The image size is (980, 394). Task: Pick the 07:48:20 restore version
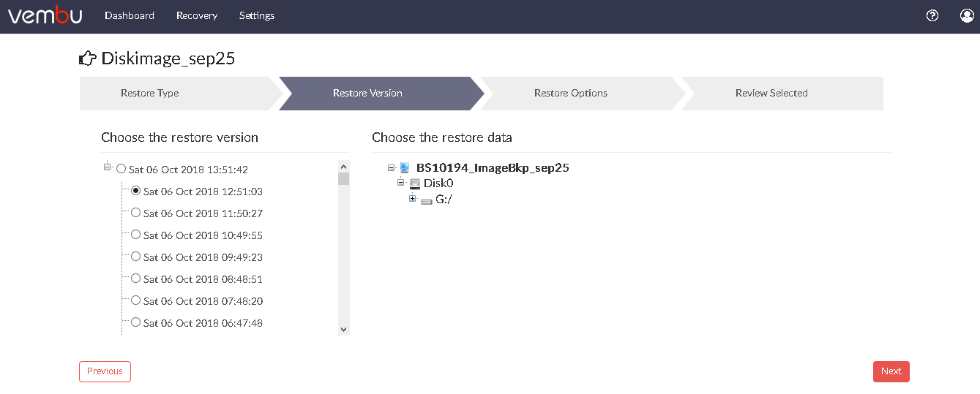(135, 300)
